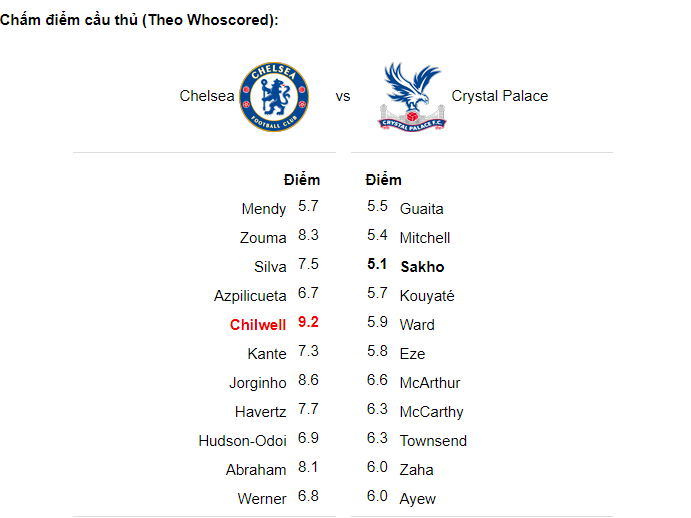Click the Crystal Palace eagle crest
Viewport: 691px width, 518px height.
412,96
